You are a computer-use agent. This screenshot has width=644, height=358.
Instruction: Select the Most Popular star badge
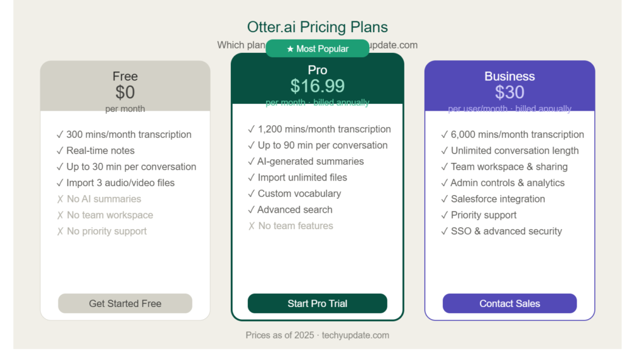[x=317, y=48]
